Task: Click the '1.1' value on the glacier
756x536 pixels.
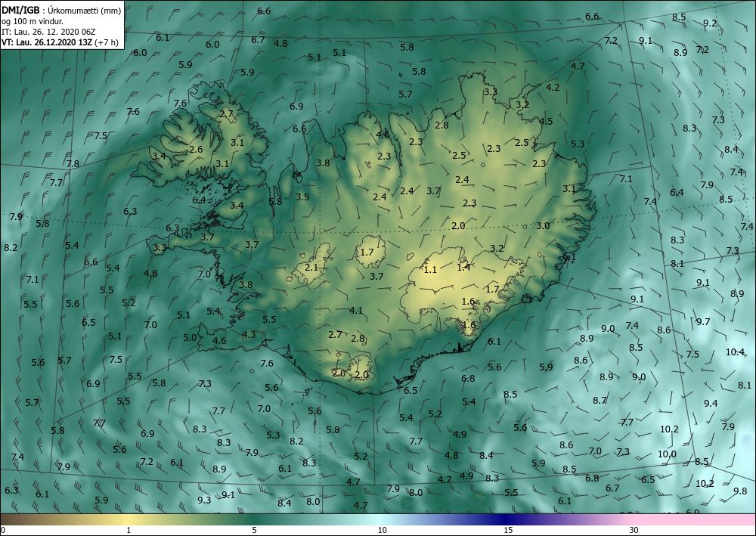Action: [x=430, y=270]
